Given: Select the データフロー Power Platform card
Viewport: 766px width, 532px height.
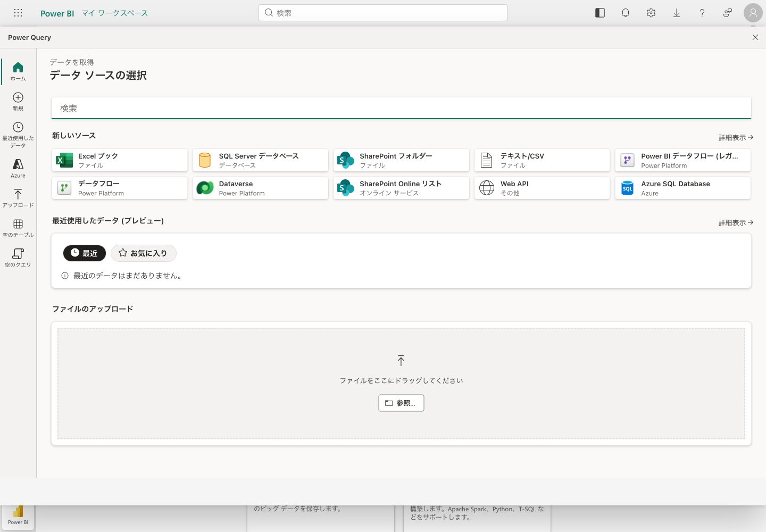Looking at the screenshot, I should (120, 188).
